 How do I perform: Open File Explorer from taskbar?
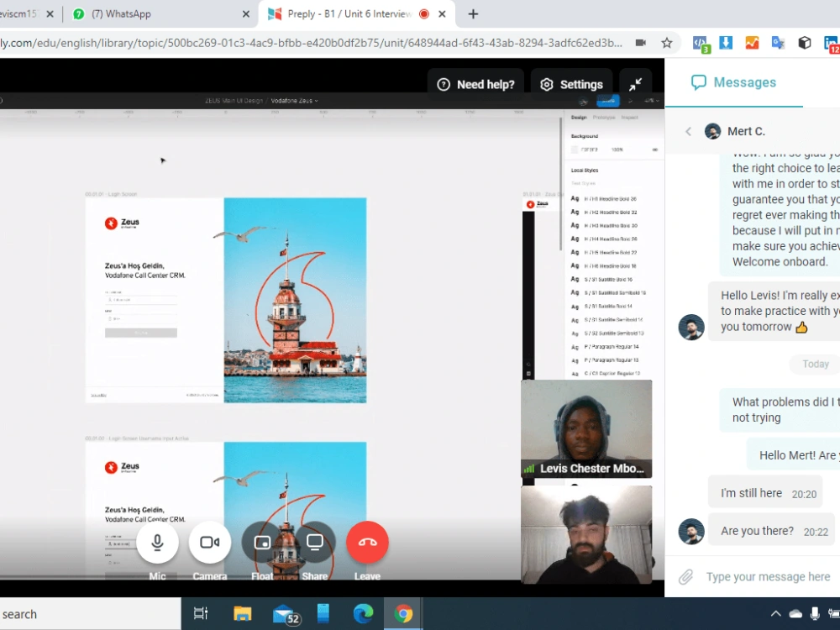click(x=242, y=613)
